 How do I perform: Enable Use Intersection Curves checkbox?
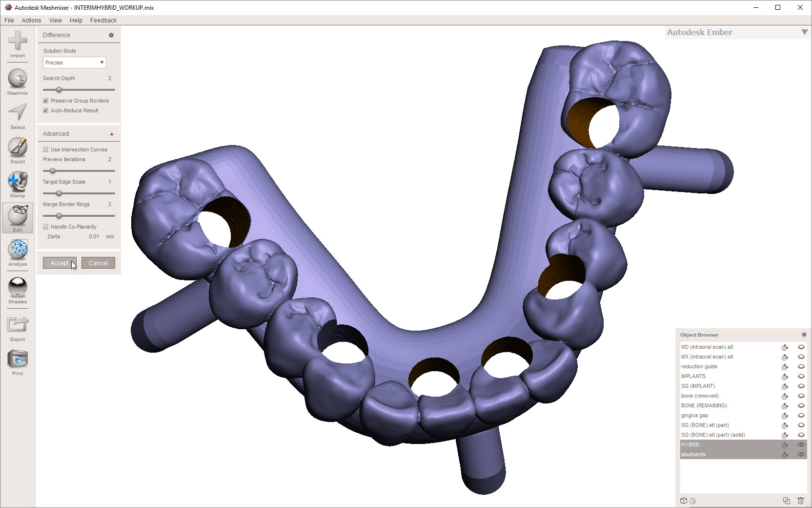(x=45, y=149)
